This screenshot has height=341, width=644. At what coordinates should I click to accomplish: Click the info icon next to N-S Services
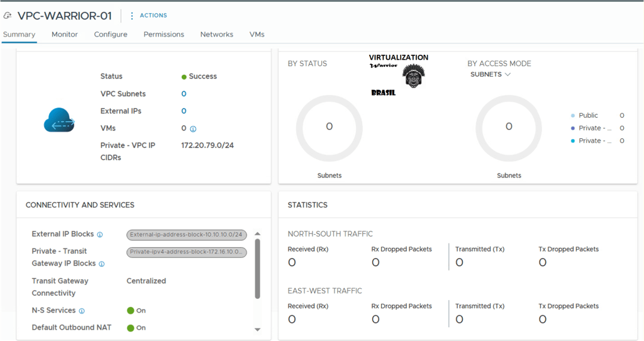click(x=82, y=311)
